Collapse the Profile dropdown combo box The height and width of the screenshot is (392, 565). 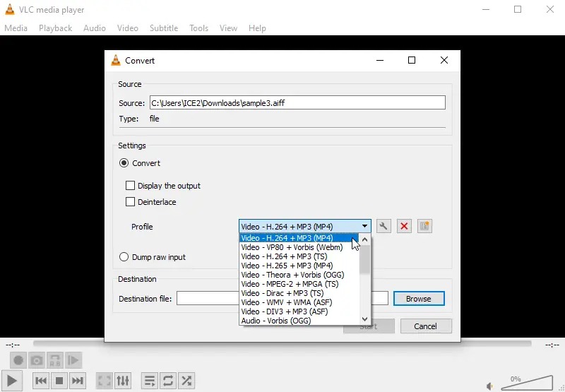coord(305,226)
